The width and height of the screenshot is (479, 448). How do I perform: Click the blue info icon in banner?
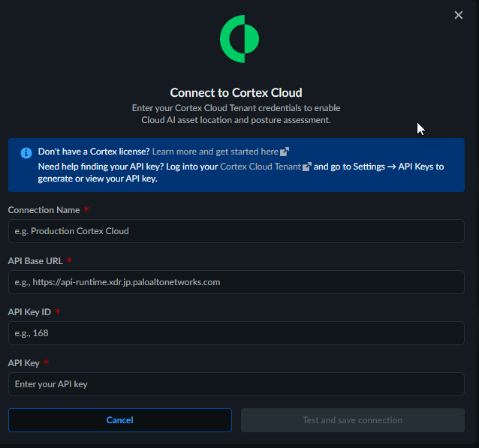[x=26, y=152]
